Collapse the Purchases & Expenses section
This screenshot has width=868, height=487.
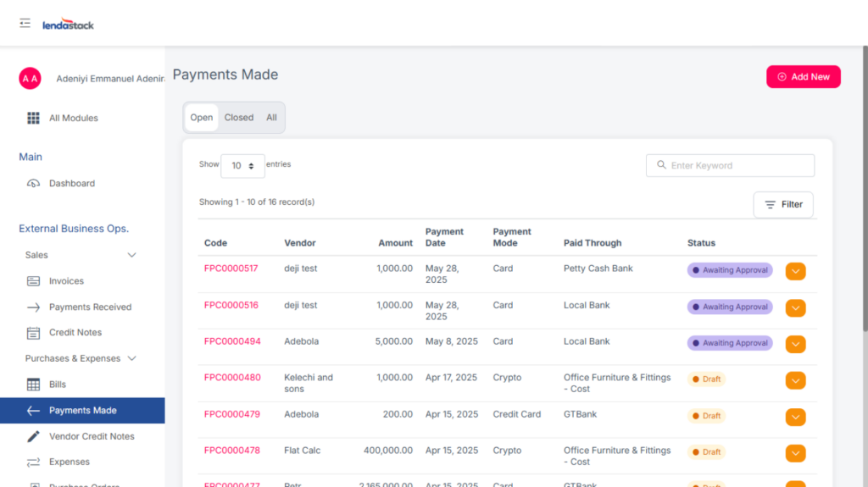pos(131,359)
